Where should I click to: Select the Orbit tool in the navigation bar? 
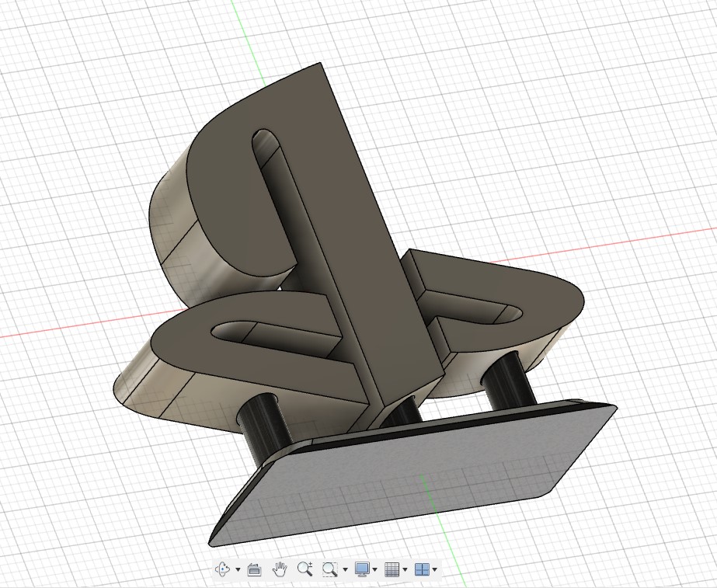point(223,569)
